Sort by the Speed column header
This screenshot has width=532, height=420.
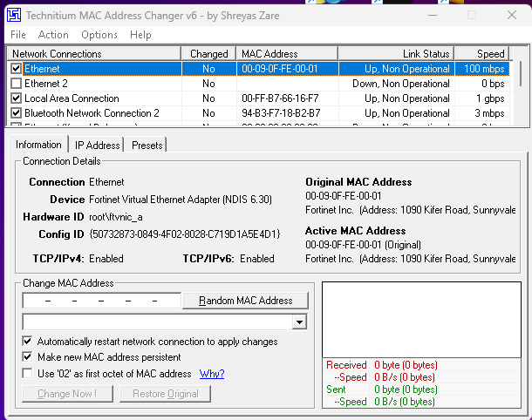[481, 53]
